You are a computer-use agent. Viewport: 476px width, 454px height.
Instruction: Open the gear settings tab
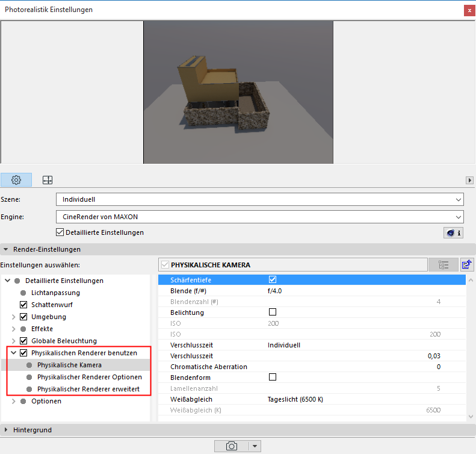[x=16, y=180]
